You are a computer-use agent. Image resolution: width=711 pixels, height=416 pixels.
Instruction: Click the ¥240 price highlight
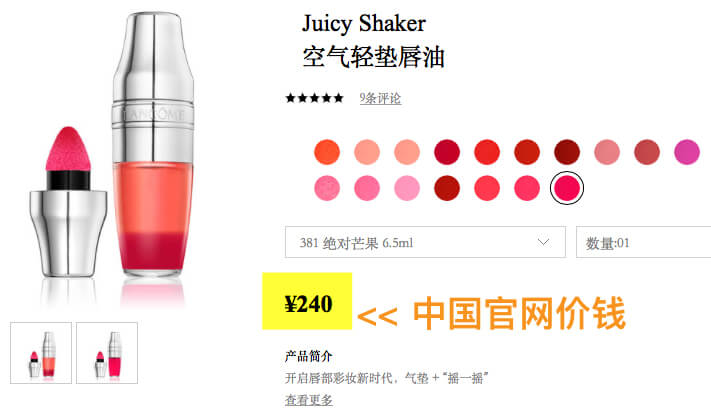point(307,301)
